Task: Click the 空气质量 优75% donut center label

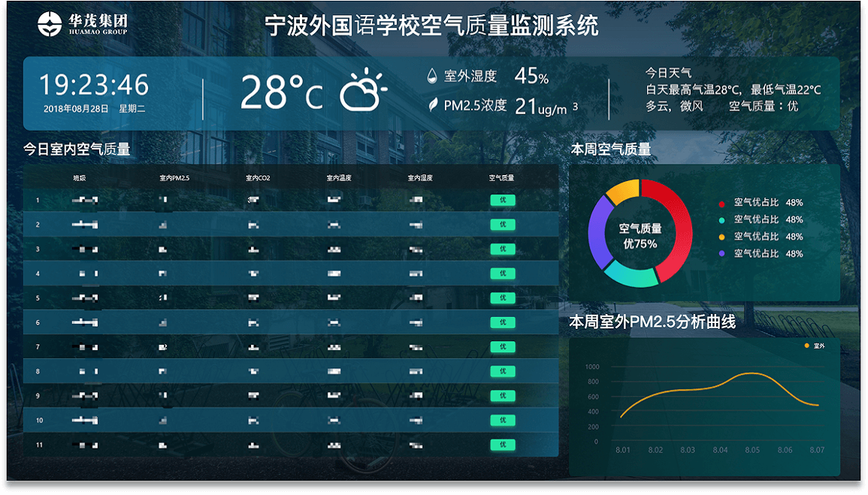Action: pyautogui.click(x=640, y=236)
